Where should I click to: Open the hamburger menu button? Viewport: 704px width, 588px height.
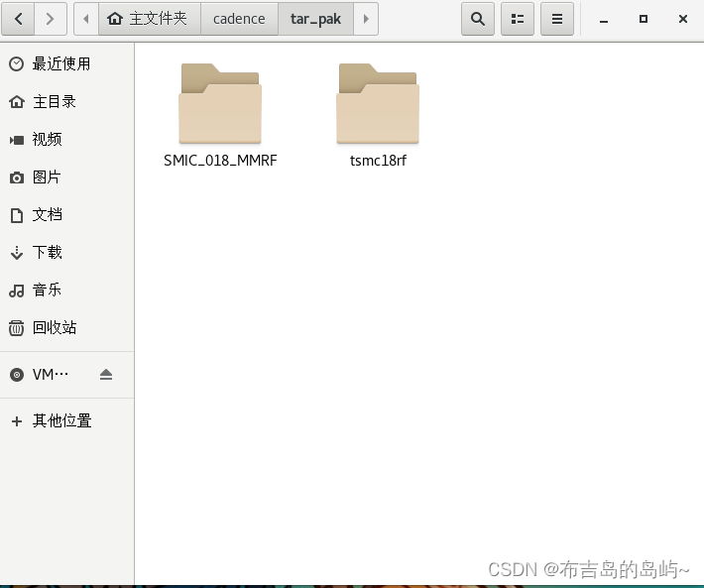pos(556,19)
